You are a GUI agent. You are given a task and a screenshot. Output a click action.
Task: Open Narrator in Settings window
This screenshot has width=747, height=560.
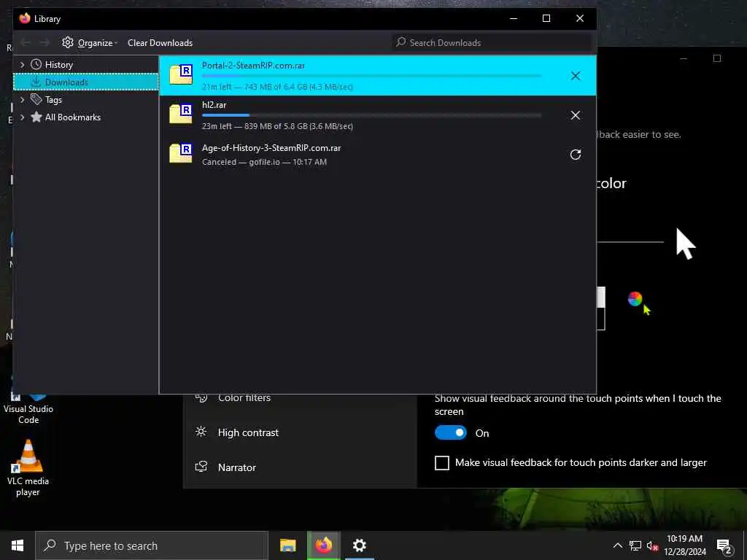pos(237,467)
